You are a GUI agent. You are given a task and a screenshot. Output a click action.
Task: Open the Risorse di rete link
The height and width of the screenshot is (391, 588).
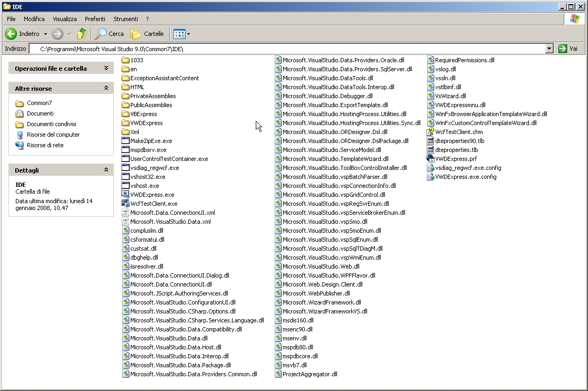[x=45, y=145]
